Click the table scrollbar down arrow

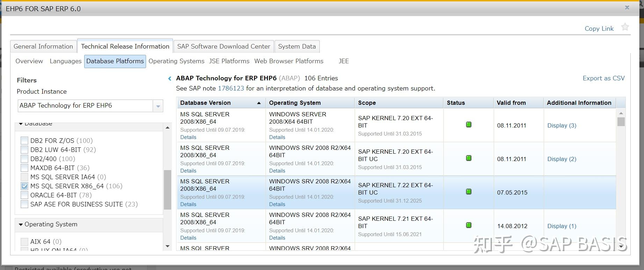(621, 246)
